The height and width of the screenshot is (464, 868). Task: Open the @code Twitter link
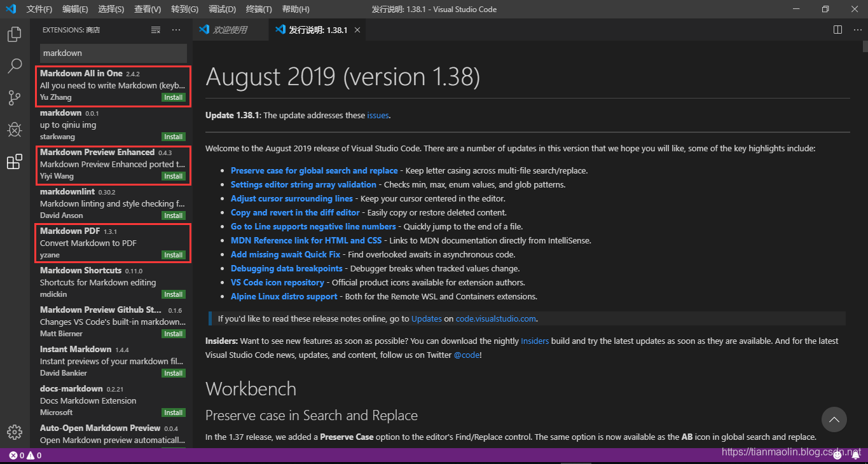pos(467,355)
